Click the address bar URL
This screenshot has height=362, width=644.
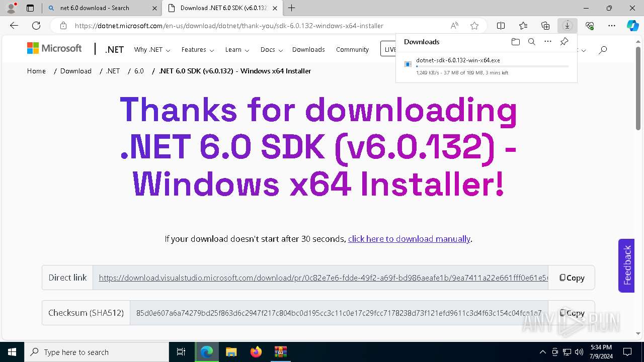coord(229,26)
